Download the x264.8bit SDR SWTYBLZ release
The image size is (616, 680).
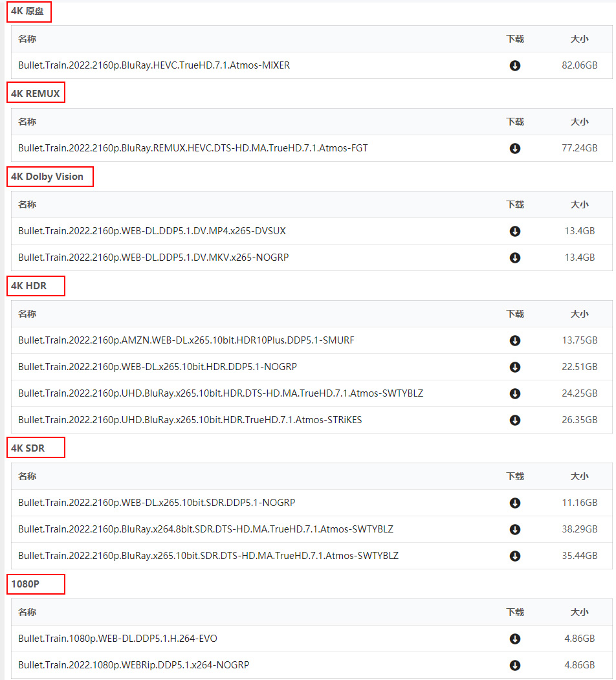coord(515,529)
